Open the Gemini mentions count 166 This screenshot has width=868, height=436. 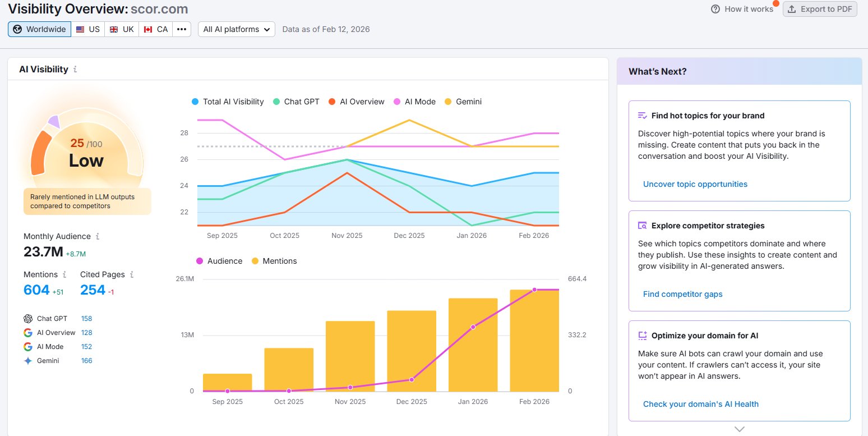pyautogui.click(x=86, y=361)
